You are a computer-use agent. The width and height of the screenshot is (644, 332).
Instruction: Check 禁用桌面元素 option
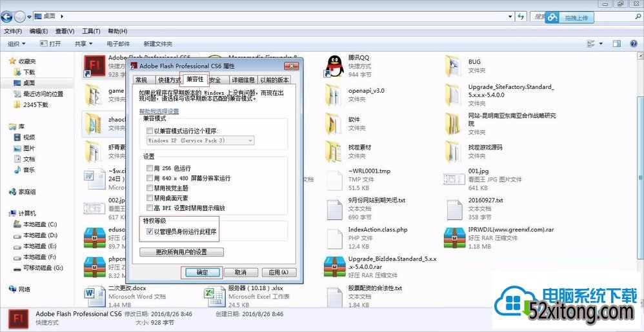[x=150, y=198]
